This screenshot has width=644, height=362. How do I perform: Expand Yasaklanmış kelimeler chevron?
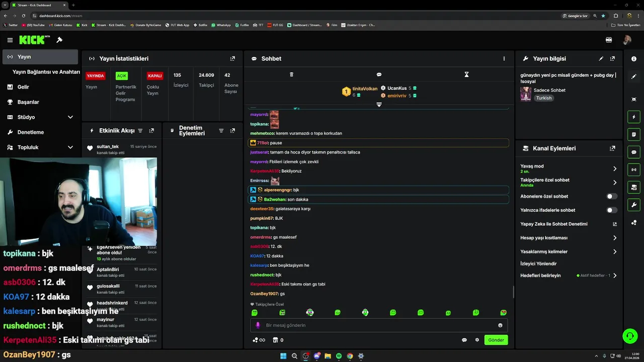pyautogui.click(x=615, y=251)
